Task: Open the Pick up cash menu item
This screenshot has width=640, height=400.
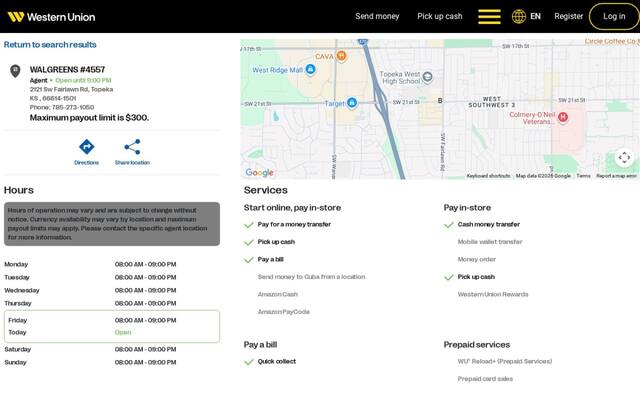Action: [440, 16]
